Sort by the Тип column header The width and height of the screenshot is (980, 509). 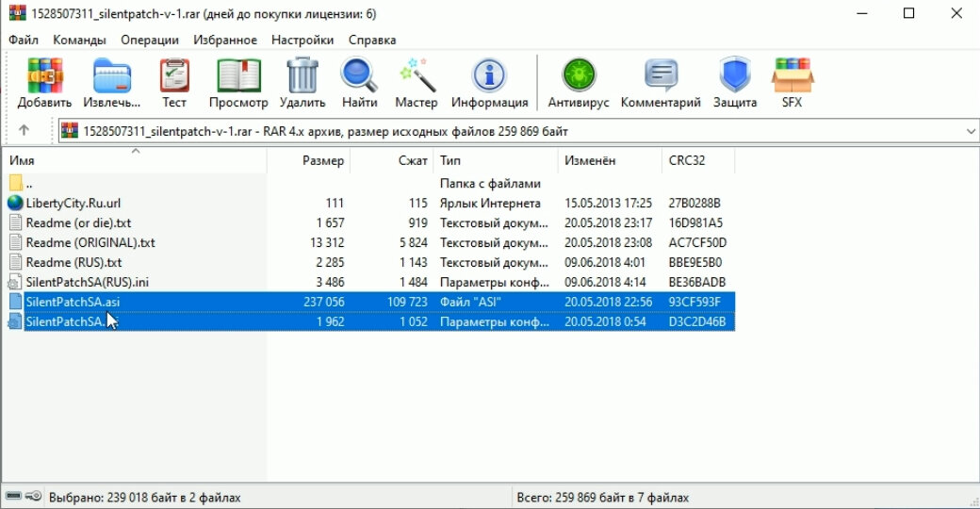click(495, 160)
